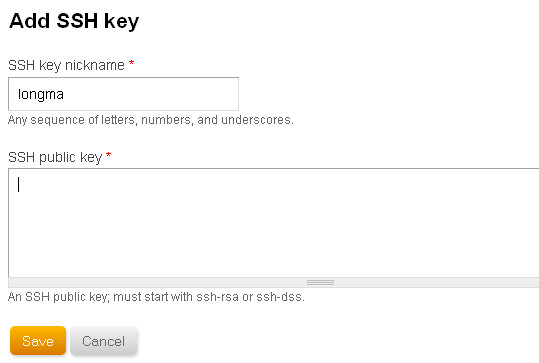This screenshot has height=363, width=539.
Task: Click the bottom edge of the public key textarea
Action: pyautogui.click(x=274, y=277)
